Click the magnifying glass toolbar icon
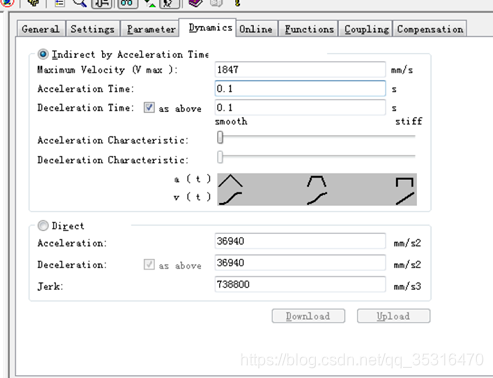The height and width of the screenshot is (378, 493). (x=80, y=3)
